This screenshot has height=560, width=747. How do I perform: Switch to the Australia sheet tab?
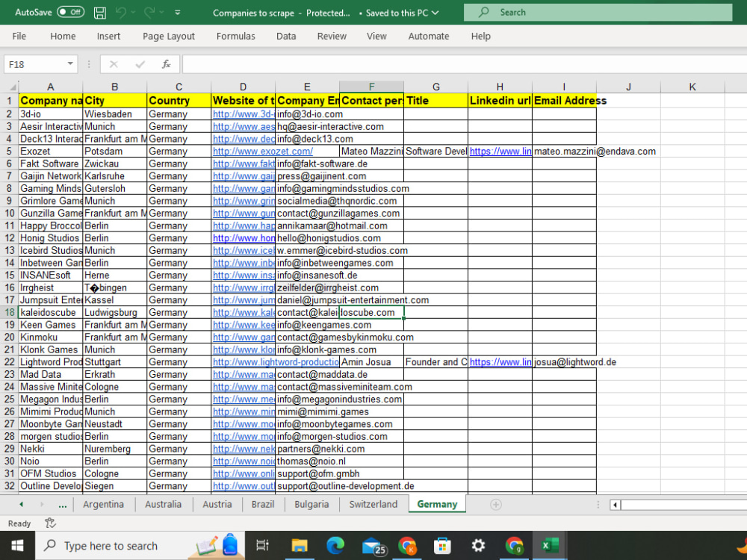coord(164,504)
